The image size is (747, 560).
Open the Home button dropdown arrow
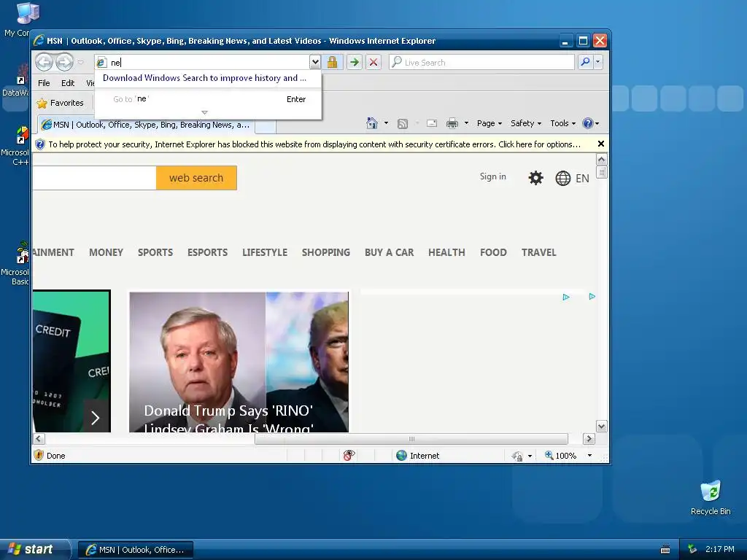(386, 123)
